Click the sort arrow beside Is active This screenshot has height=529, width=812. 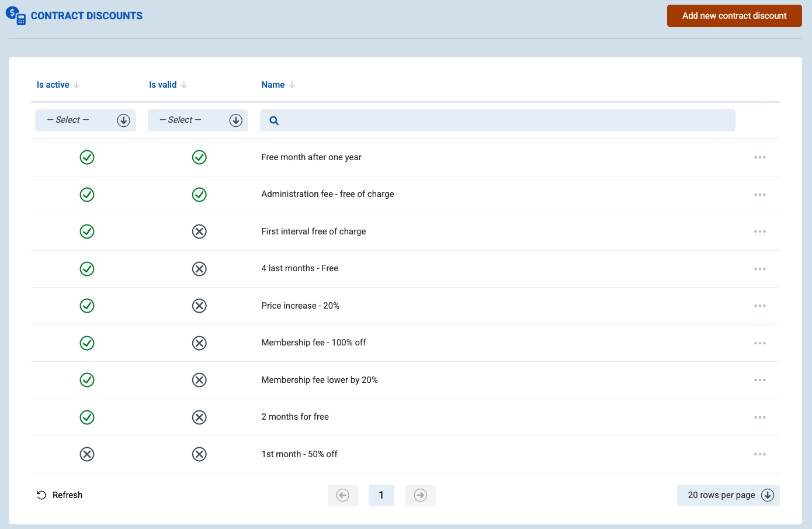click(x=77, y=85)
